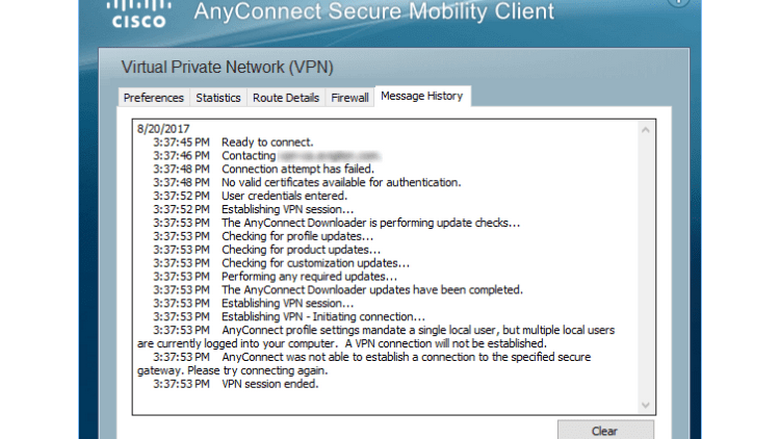The image size is (780, 439).
Task: Open the Statistics tab
Action: (218, 97)
